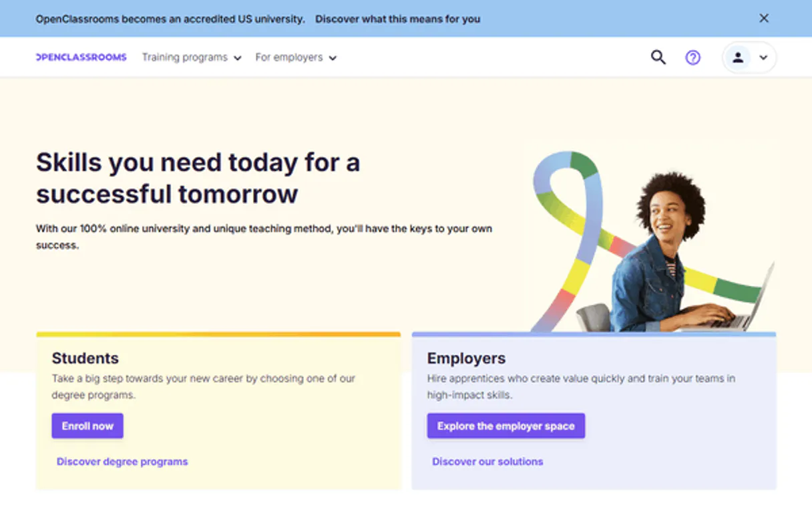Open the user account icon

(x=739, y=57)
